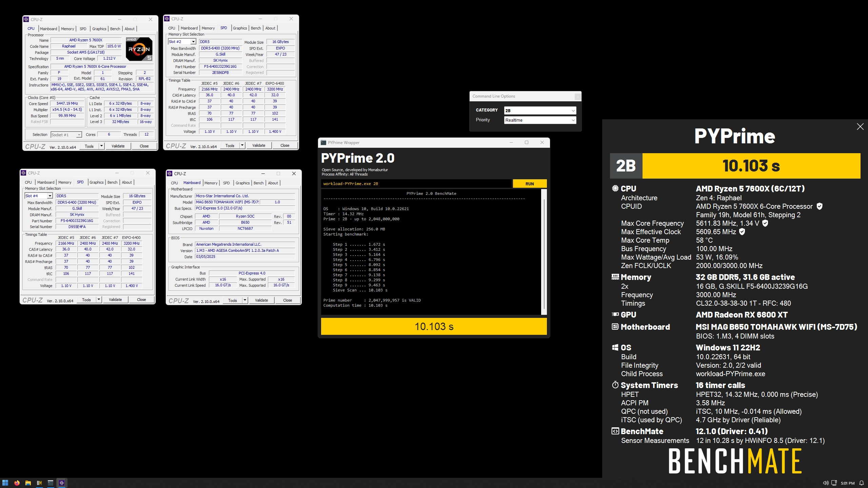
Task: Click the yellow 10.103 s result bar
Action: click(x=434, y=326)
